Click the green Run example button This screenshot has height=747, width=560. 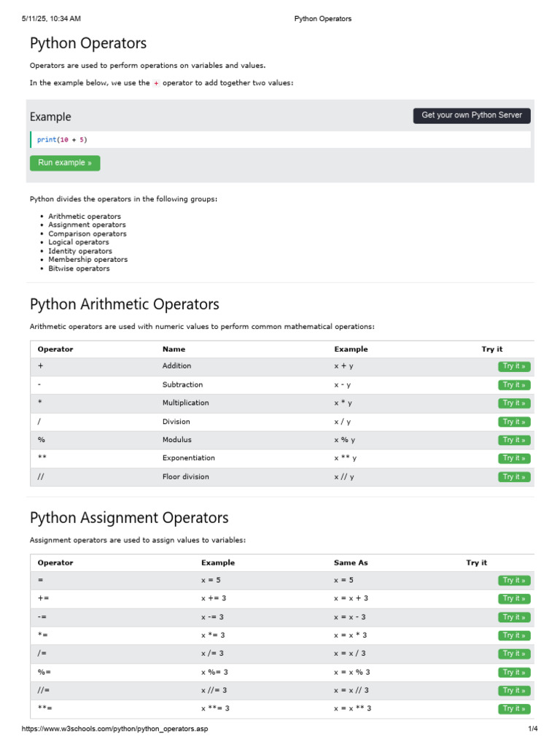pos(65,163)
